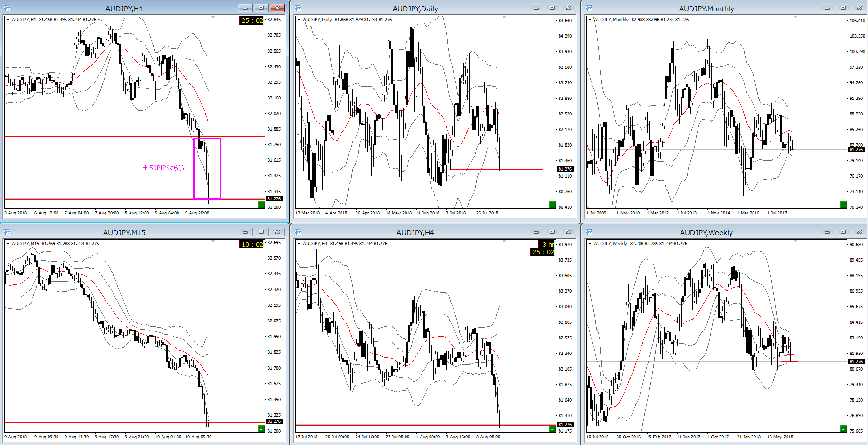Expand the triangle beside AUDJPY,M15 chart label
Image resolution: width=868 pixels, height=445 pixels.
[8, 244]
